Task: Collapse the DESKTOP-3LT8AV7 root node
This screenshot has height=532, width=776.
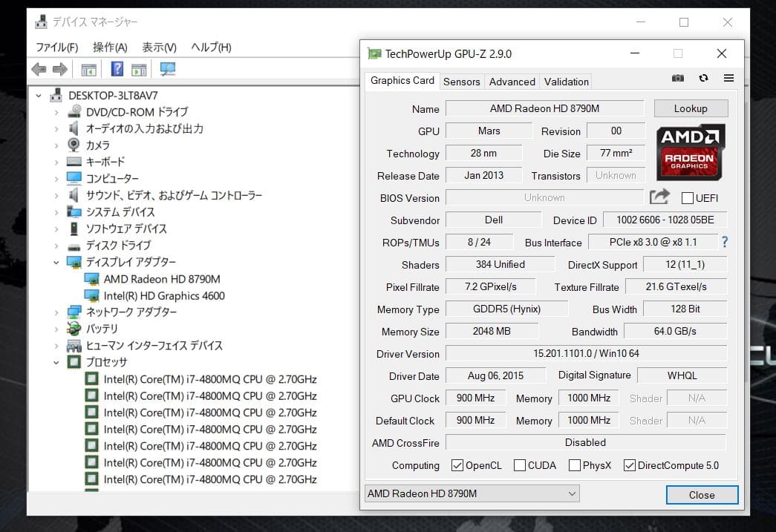Action: [x=39, y=96]
